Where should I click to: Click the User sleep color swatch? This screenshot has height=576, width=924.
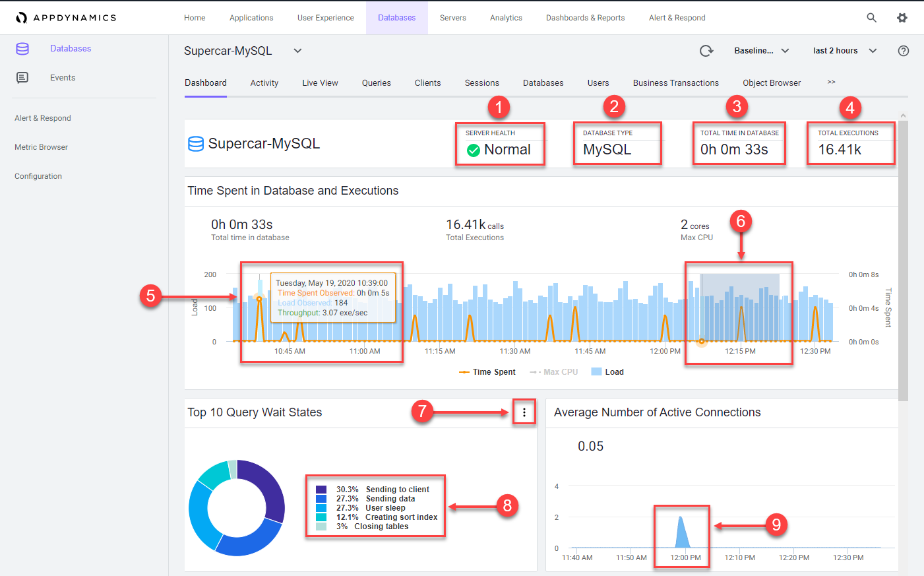tap(321, 508)
